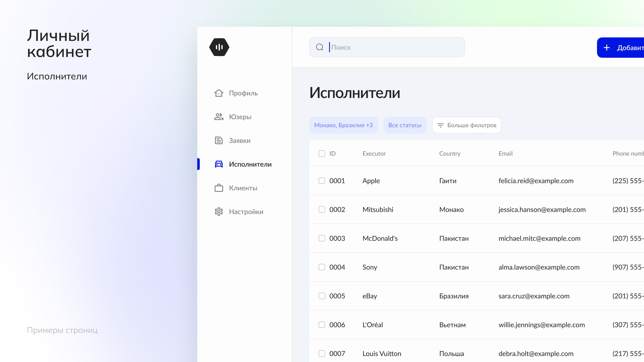The image size is (644, 362).
Task: Tick the checkbox for 0006 L'Oréal
Action: 322,324
